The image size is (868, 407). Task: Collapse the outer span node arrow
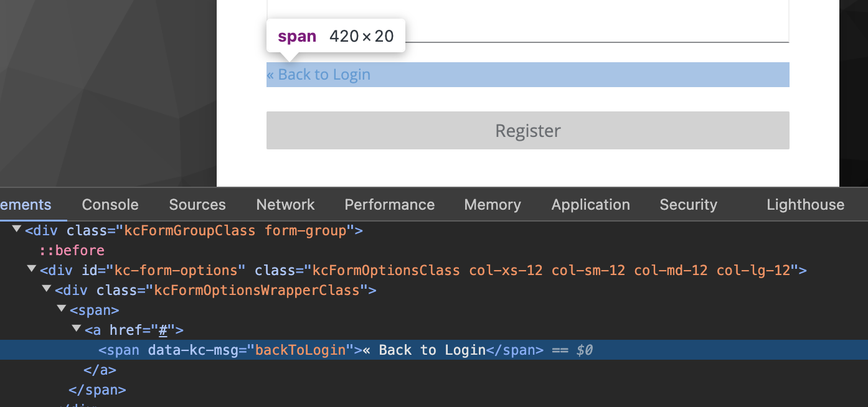pos(62,309)
